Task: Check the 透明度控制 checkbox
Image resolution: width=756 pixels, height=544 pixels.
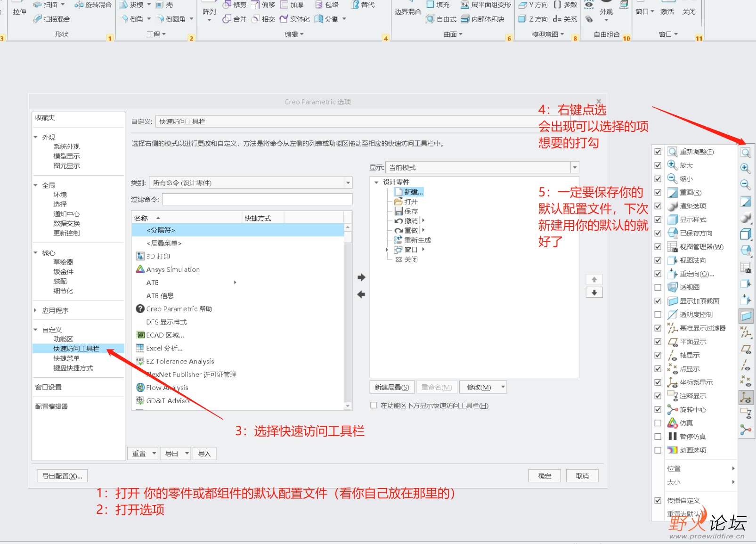Action: 658,315
